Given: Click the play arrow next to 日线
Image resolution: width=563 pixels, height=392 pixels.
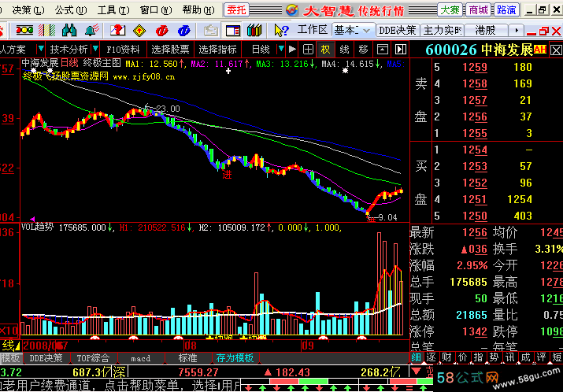Looking at the screenshot, I should (293, 49).
